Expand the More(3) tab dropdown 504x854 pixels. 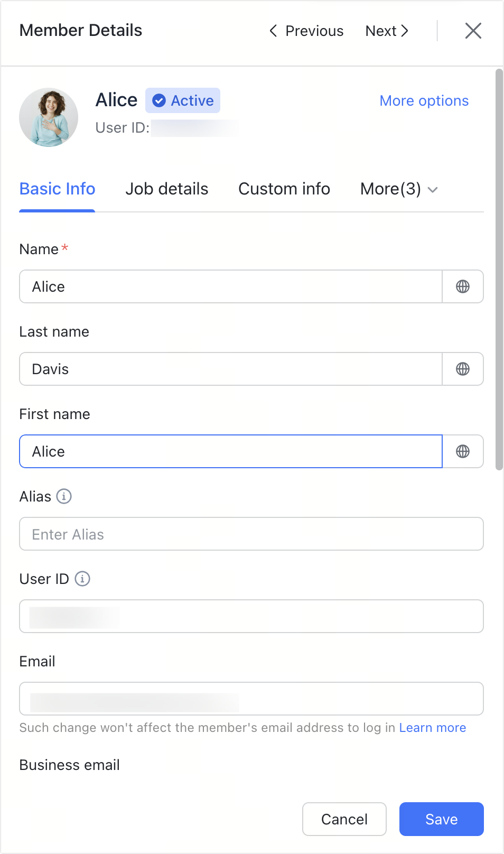coord(399,189)
